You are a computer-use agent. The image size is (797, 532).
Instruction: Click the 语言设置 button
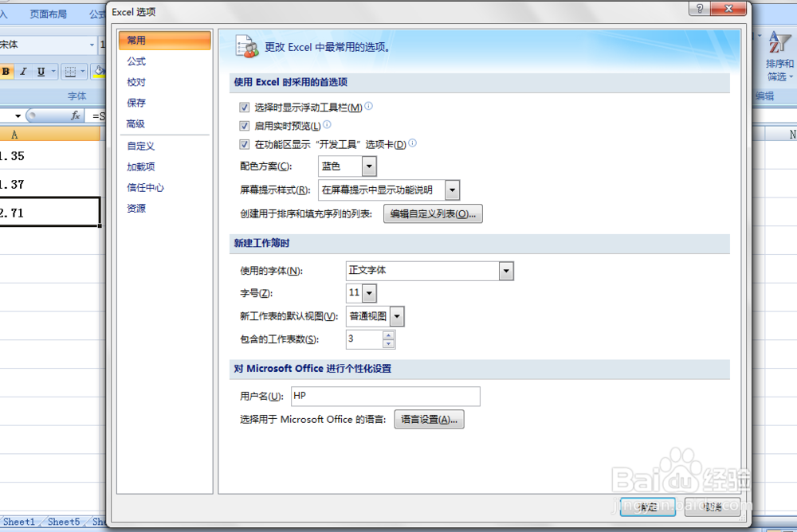click(x=429, y=420)
